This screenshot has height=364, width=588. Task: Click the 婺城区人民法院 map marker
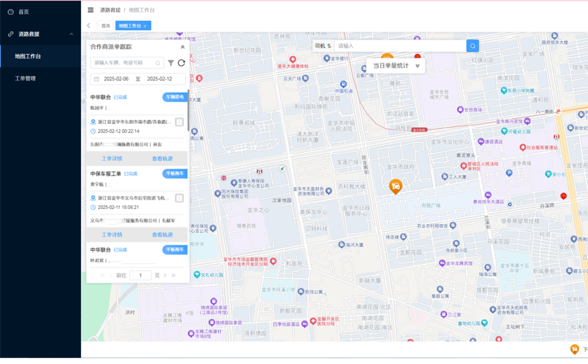[x=464, y=165]
